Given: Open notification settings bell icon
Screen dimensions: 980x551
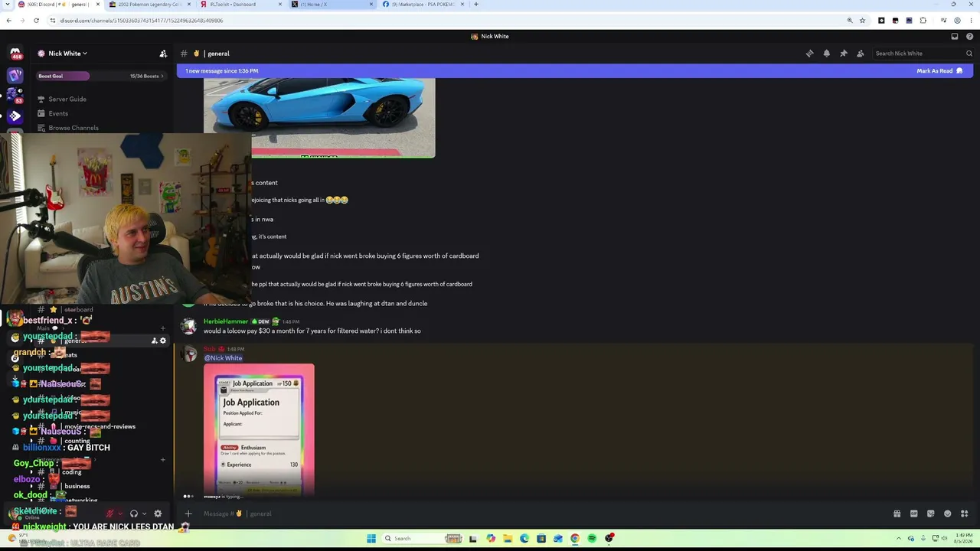Looking at the screenshot, I should (x=826, y=54).
